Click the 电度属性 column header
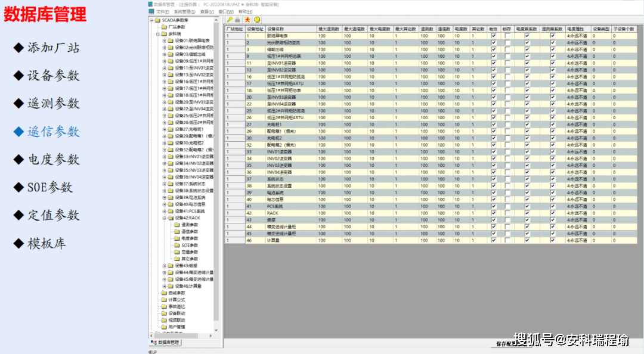Screen dimensions: 644x354 tap(577, 29)
